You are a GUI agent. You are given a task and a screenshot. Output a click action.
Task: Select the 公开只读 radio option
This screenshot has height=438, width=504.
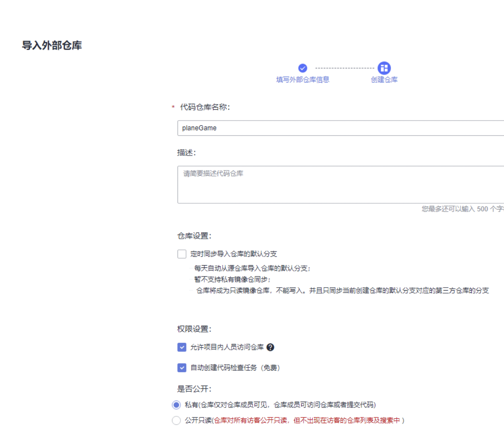pos(176,420)
